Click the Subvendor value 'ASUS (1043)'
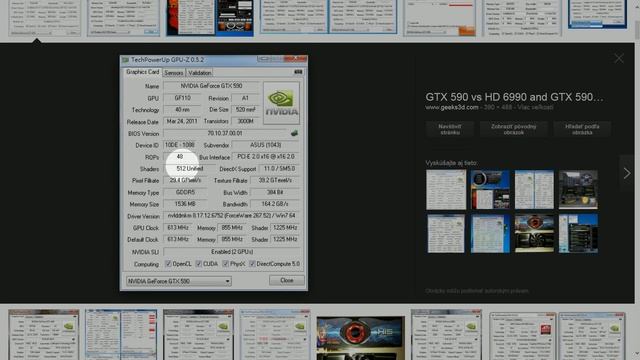Screen dimensions: 640x360 pos(265,145)
